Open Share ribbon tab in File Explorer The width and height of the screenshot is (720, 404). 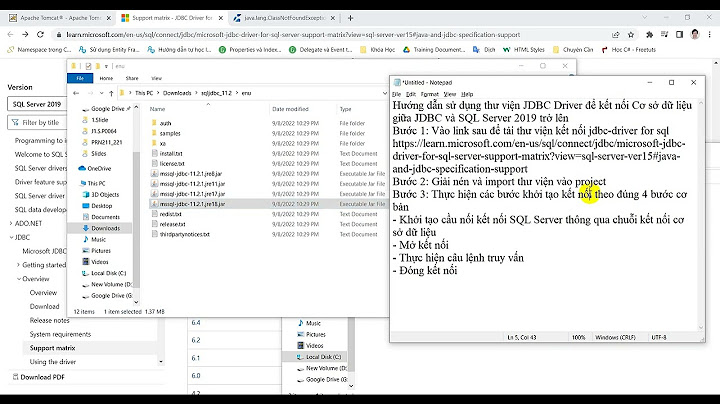tap(132, 78)
